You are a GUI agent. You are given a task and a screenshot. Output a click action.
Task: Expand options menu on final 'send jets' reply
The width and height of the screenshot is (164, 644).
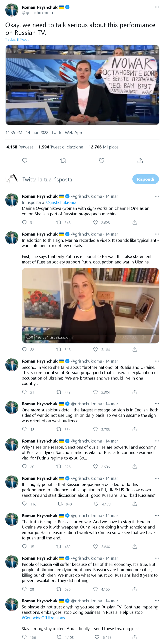157,600
